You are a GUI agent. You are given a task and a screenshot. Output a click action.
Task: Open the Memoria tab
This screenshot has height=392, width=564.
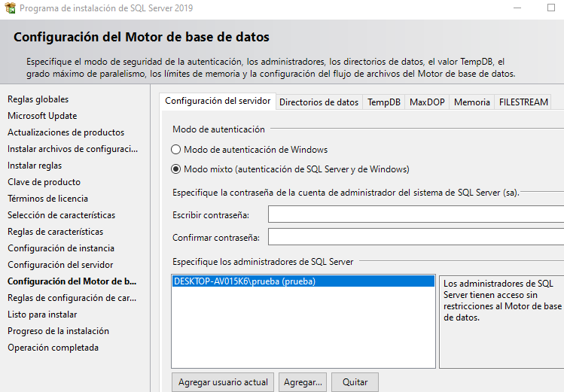coord(472,102)
